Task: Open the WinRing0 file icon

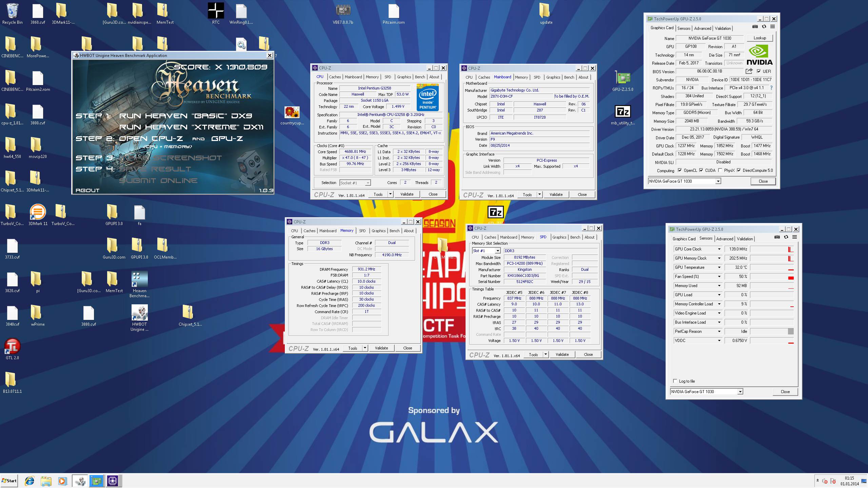Action: pyautogui.click(x=241, y=14)
